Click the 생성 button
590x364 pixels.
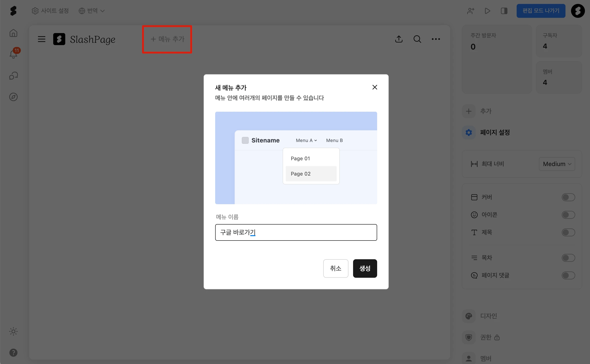(365, 268)
